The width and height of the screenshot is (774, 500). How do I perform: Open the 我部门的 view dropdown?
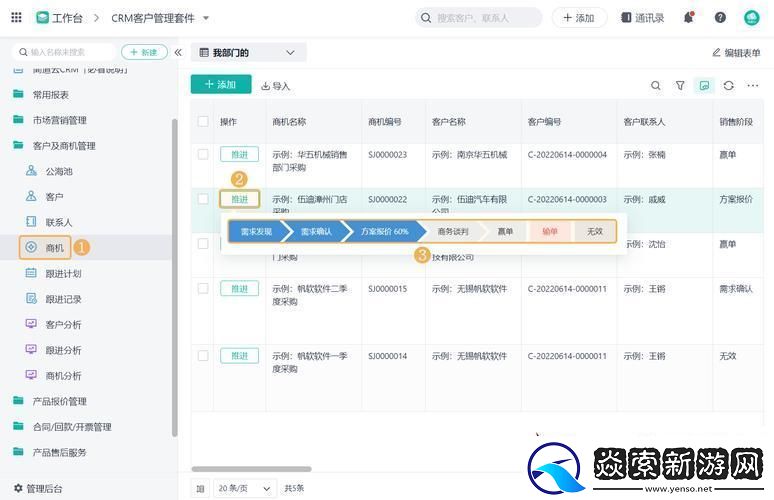248,52
